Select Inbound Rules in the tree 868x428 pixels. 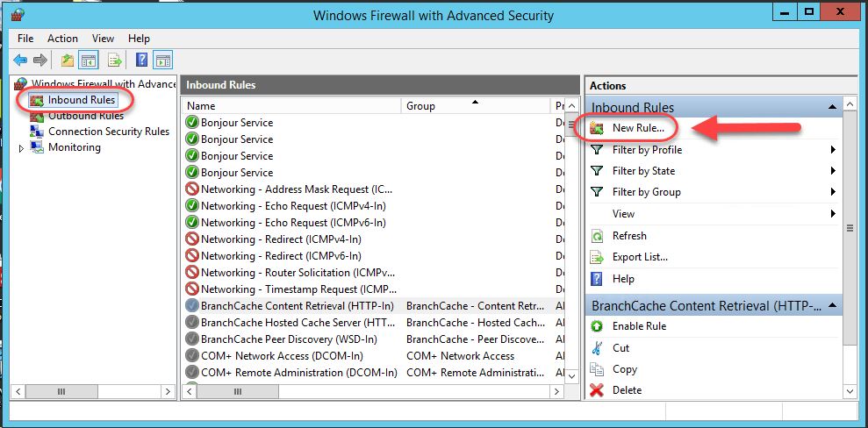point(82,100)
